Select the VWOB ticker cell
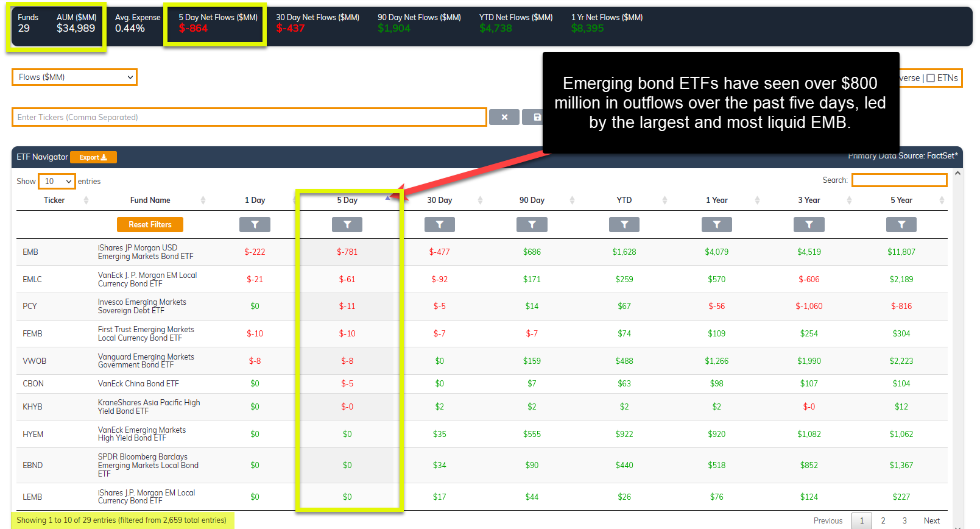Screen dimensions: 980x529 (34, 361)
